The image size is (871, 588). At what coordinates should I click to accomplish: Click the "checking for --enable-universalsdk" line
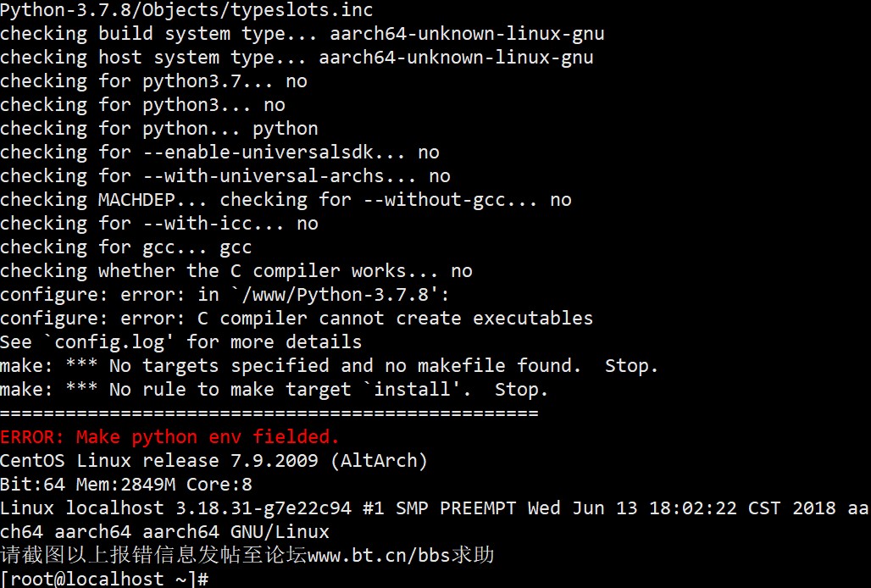tap(219, 153)
